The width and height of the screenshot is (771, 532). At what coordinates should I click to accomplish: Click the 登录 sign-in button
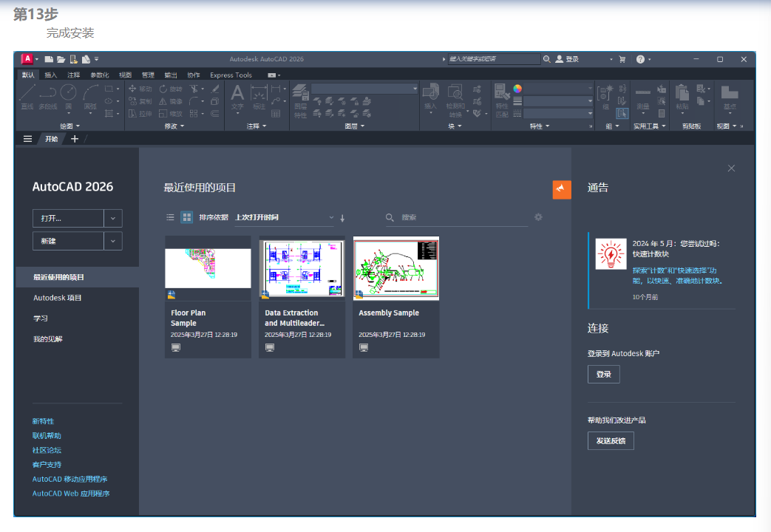[x=604, y=374]
